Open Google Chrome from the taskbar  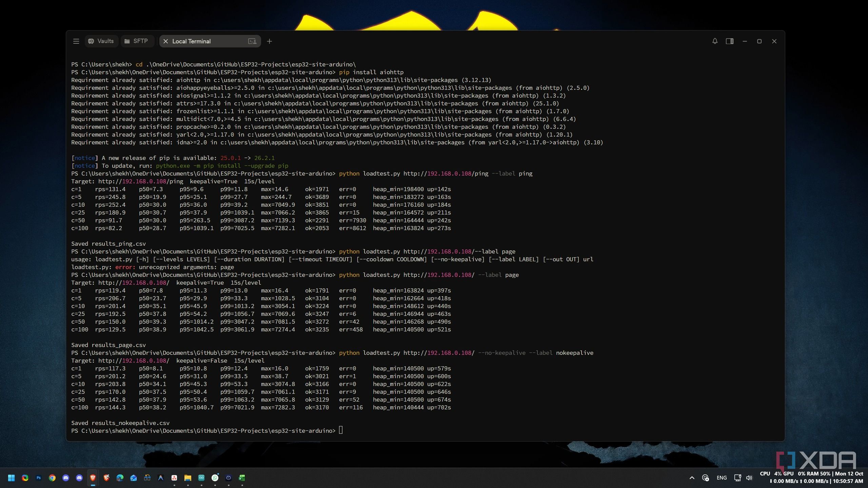[x=52, y=478]
